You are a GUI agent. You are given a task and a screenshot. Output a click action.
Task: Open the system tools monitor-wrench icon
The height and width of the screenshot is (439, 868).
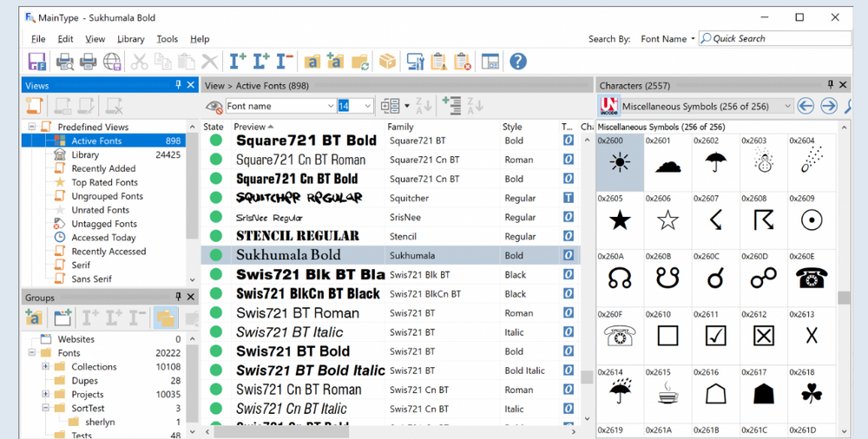(415, 62)
